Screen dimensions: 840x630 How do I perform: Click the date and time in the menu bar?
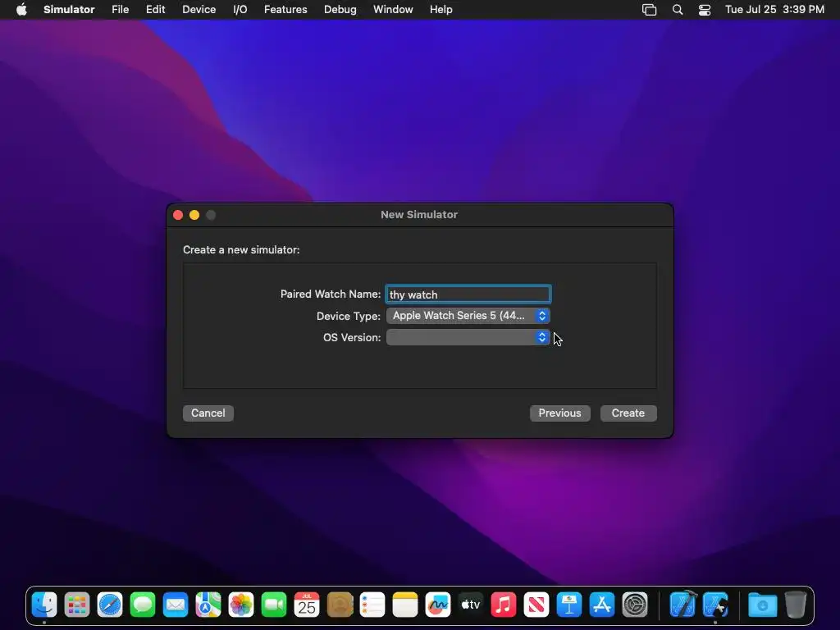[x=774, y=10]
